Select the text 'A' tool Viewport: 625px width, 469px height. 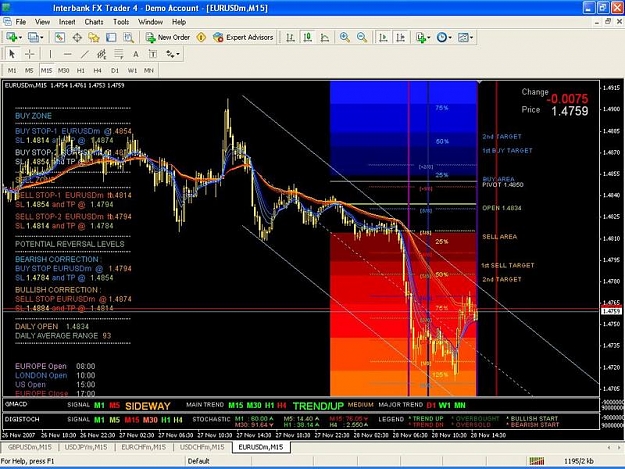pos(136,54)
